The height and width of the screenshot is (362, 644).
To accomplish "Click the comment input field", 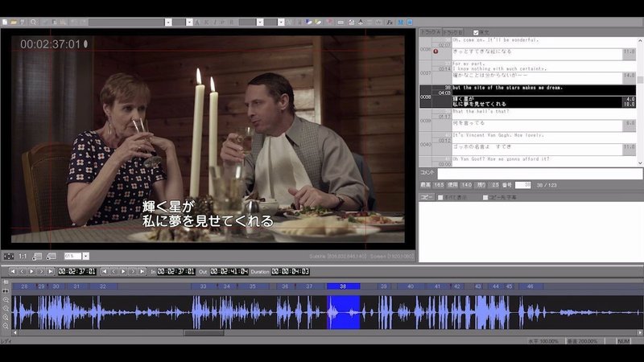I will tap(539, 174).
